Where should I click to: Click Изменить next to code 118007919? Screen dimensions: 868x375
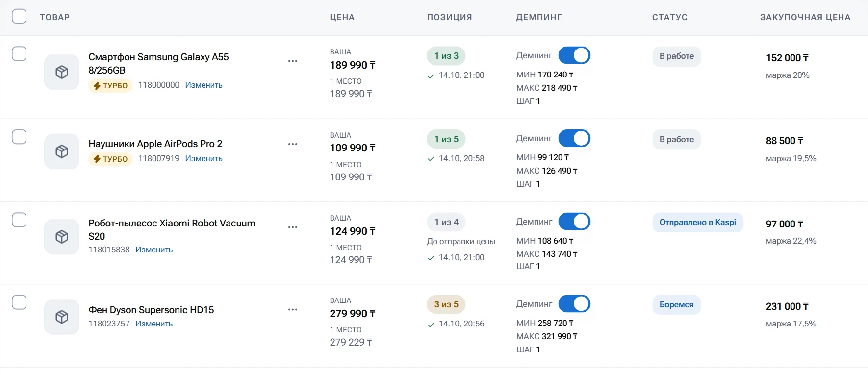[x=204, y=159]
